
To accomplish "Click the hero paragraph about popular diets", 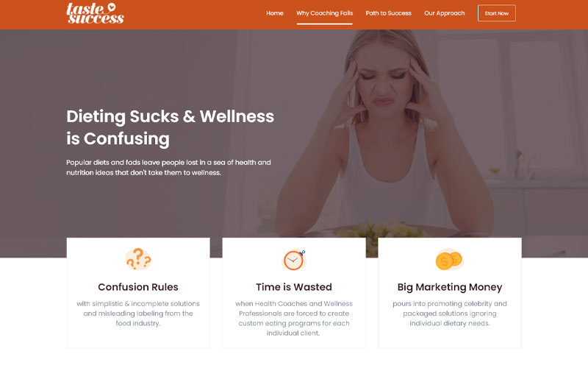I will (168, 168).
